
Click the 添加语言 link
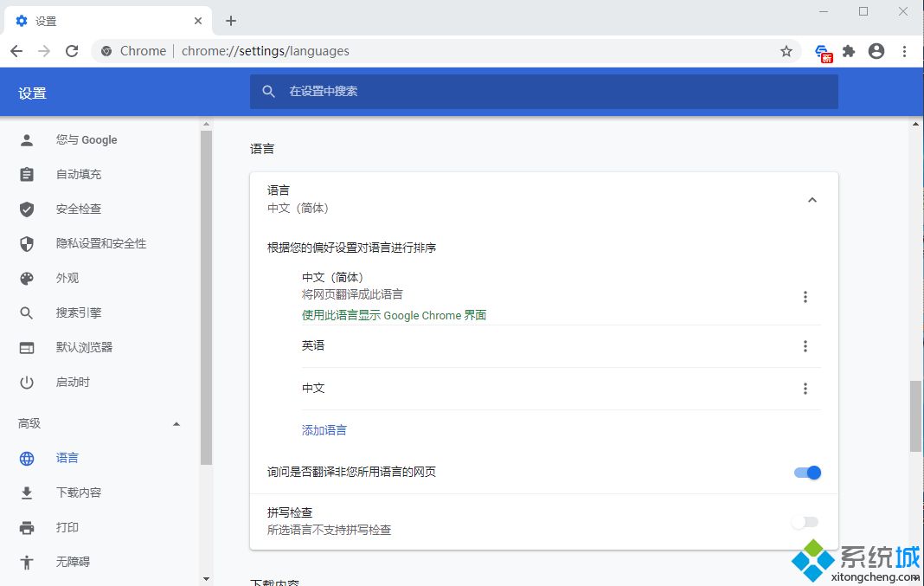324,430
